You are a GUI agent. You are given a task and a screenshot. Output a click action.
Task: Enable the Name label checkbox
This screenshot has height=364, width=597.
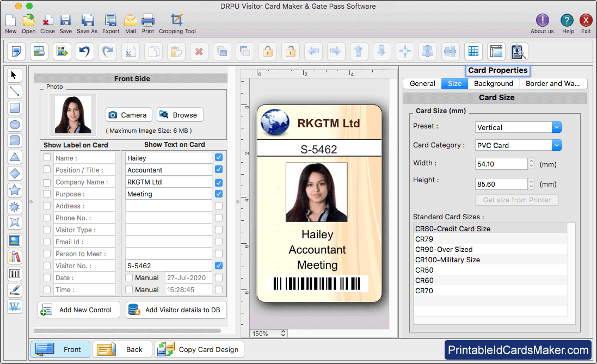click(x=47, y=158)
